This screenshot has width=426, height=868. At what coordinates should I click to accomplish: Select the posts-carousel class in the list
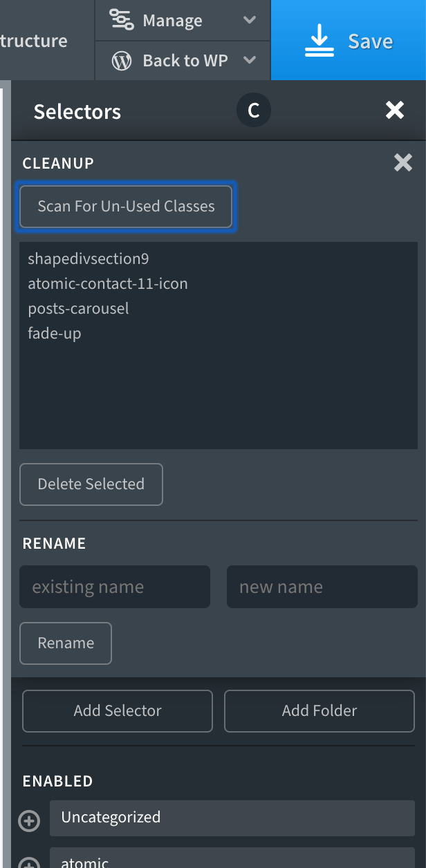78,308
